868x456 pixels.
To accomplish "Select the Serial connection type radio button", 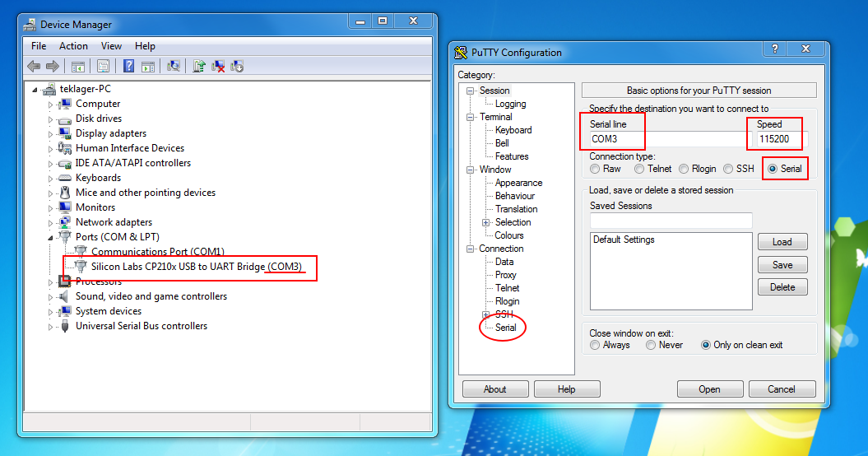I will click(773, 169).
